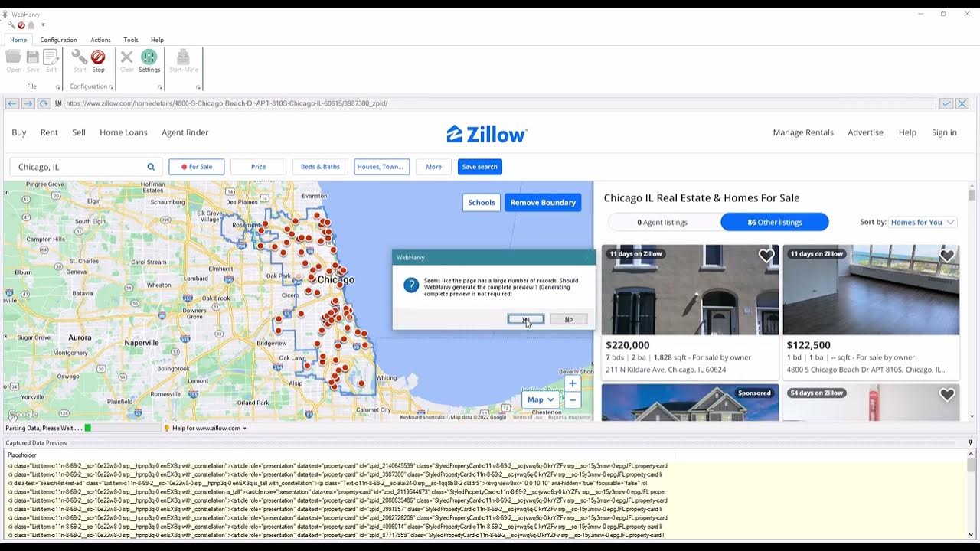
Task: Open Help for www.zillow.com dropdown
Action: click(206, 428)
